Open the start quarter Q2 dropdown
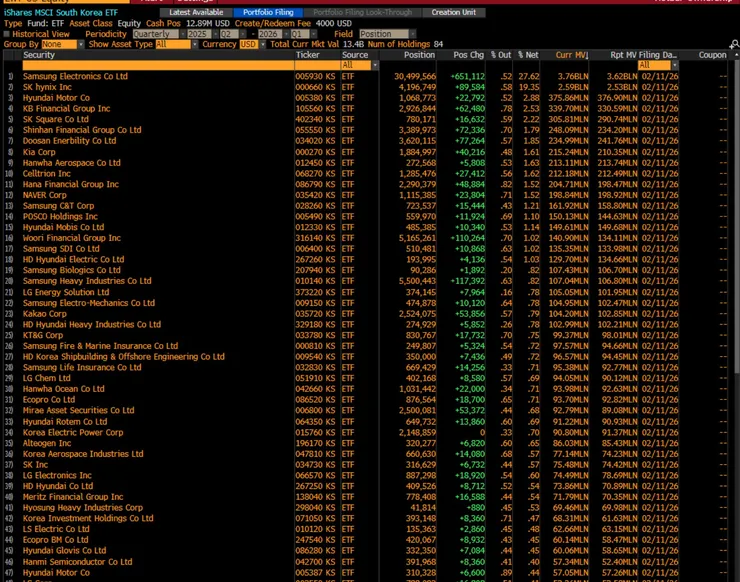Viewport: 740px width, 582px height. pos(233,34)
